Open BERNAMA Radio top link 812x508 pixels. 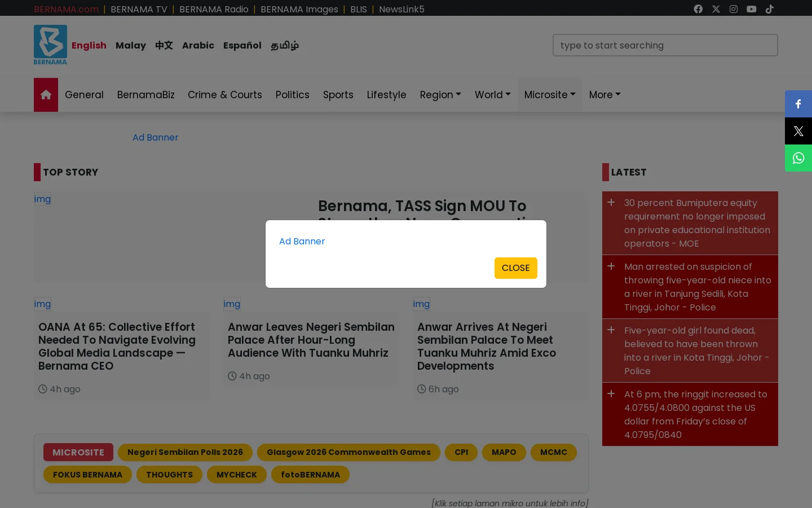214,9
